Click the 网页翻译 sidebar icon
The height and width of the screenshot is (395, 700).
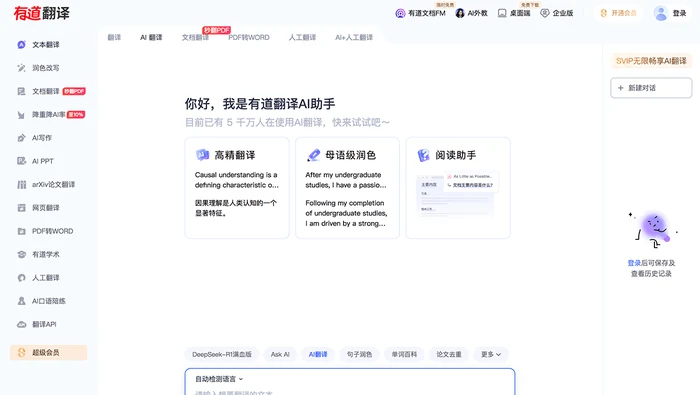[x=21, y=208]
